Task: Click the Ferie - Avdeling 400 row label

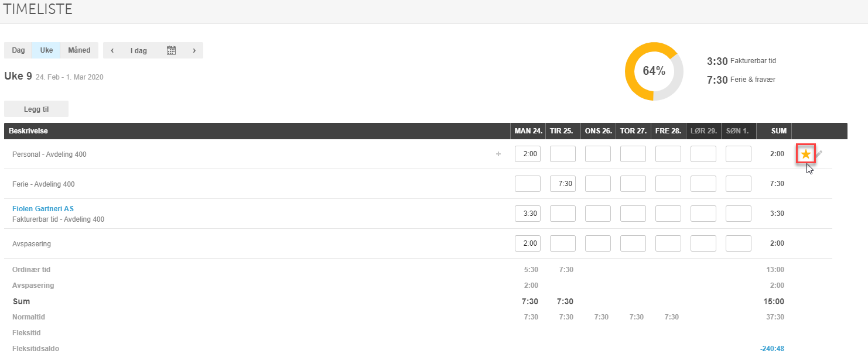Action: coord(43,184)
